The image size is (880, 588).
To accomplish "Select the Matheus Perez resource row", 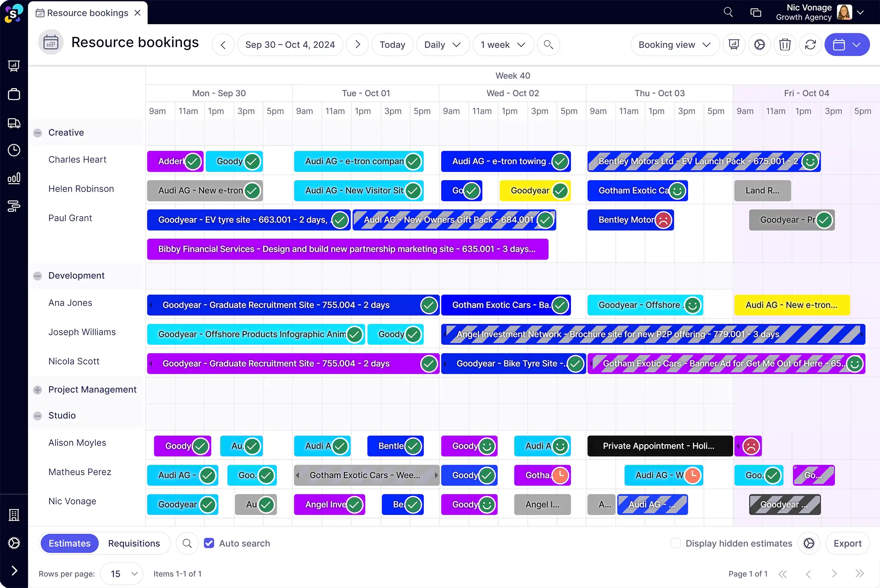I will 80,472.
